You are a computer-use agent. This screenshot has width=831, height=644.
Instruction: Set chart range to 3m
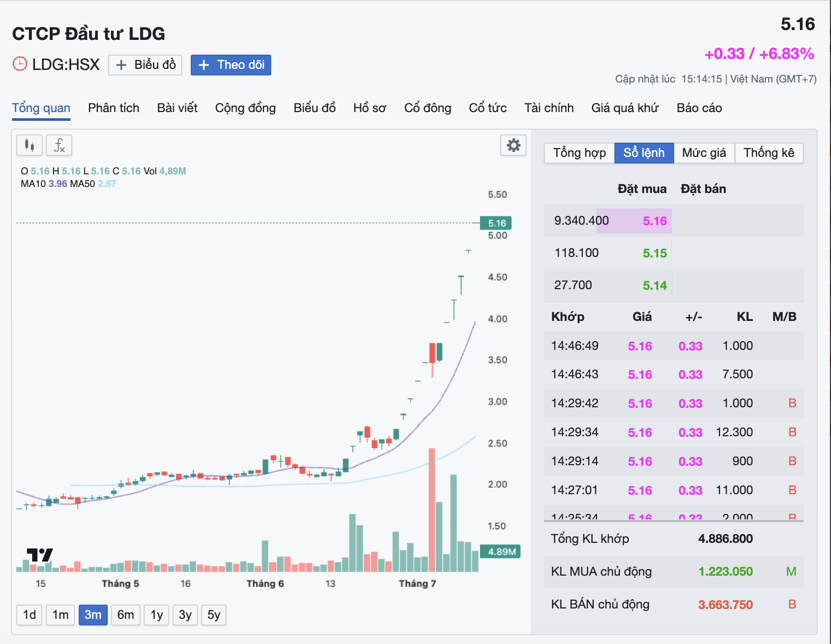tap(93, 615)
